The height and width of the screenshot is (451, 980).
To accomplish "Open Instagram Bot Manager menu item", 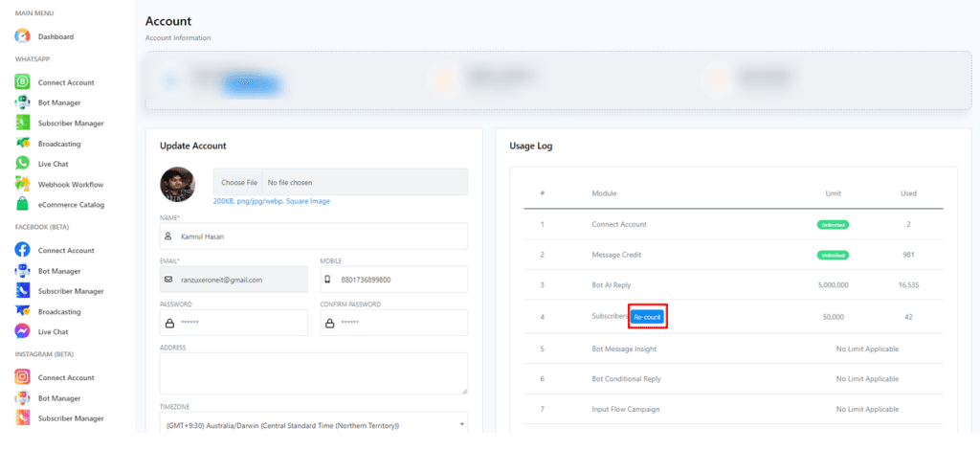I will coord(58,397).
